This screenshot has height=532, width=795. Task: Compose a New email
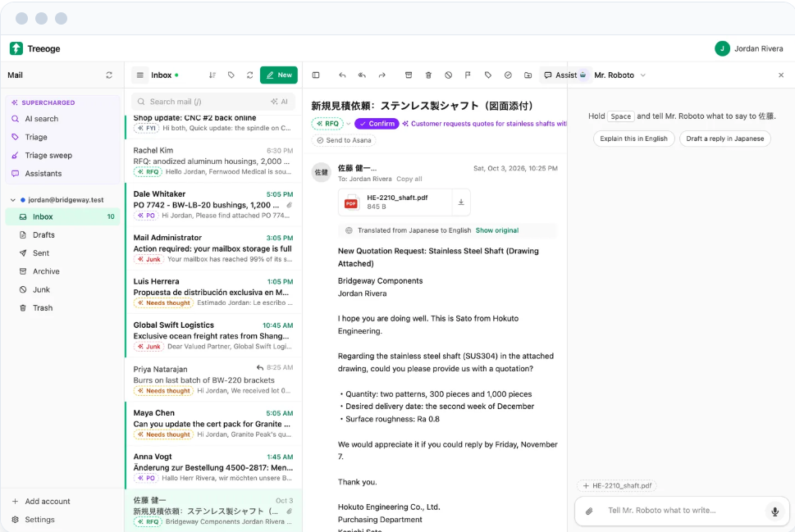[279, 75]
